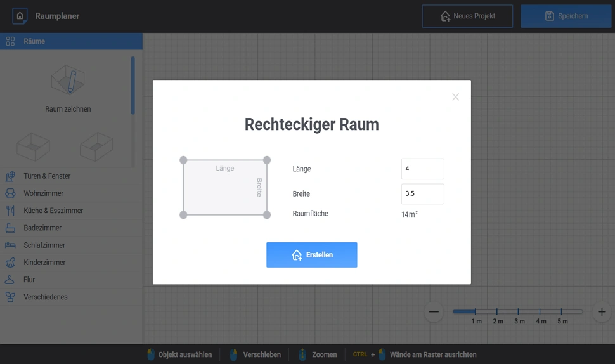Open the Verschiedenes plant category
Screen dimensions: 615x364
(71, 297)
